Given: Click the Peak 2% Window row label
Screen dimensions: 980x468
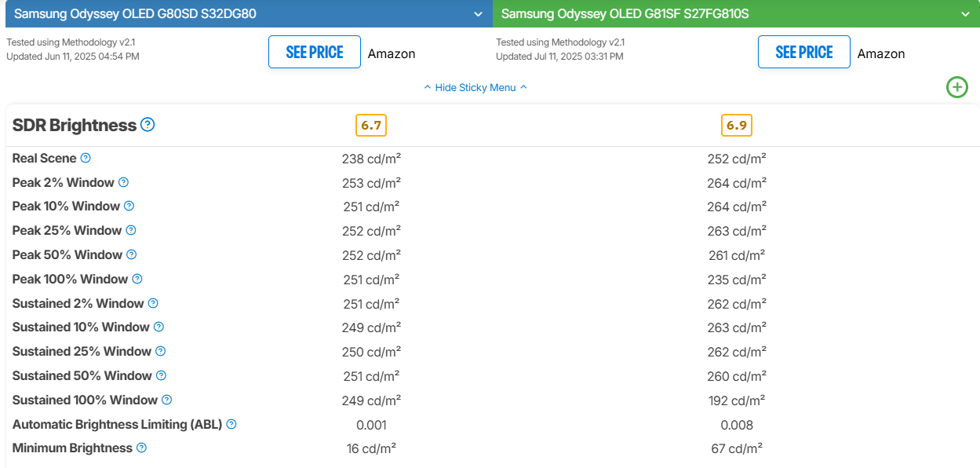Looking at the screenshot, I should point(63,182).
